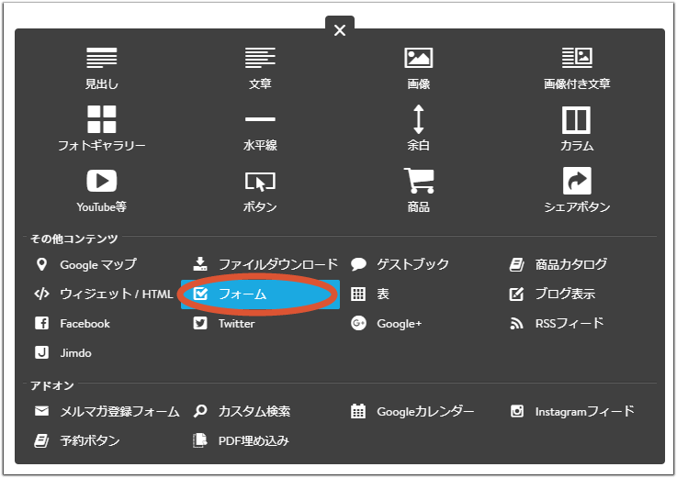The height and width of the screenshot is (478, 677).
Task: Insert a 表 table element
Action: [x=370, y=294]
